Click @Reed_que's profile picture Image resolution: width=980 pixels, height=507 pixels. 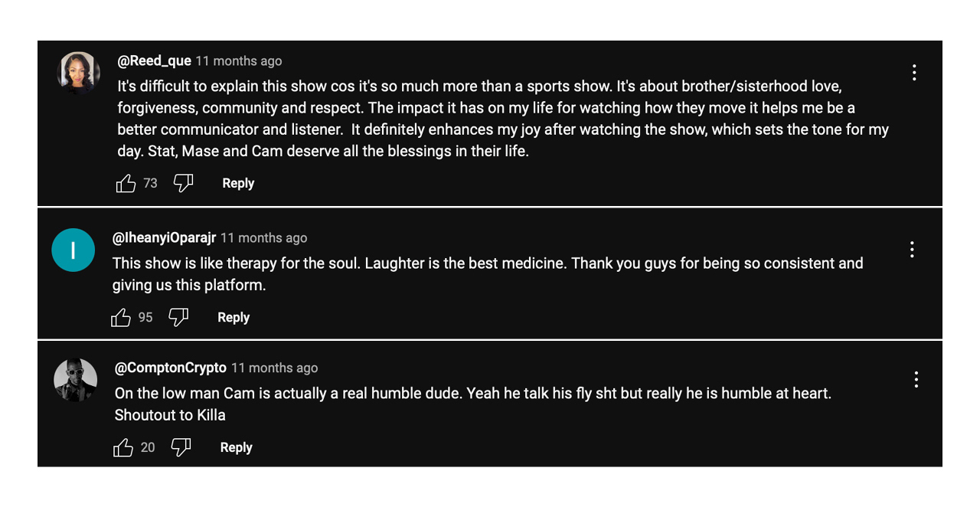tap(78, 74)
